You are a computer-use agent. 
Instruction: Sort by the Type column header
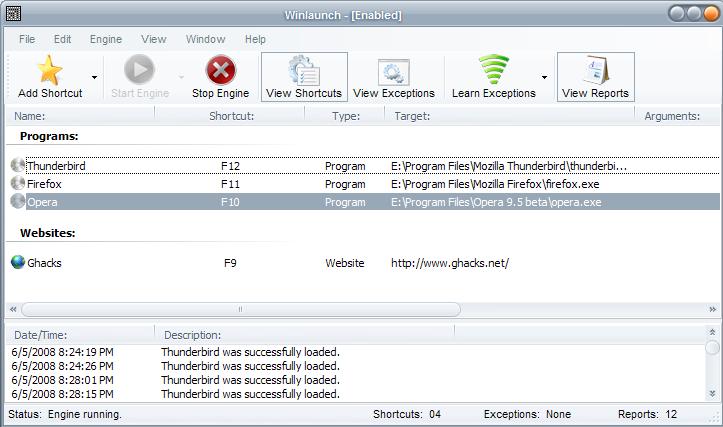[x=344, y=116]
